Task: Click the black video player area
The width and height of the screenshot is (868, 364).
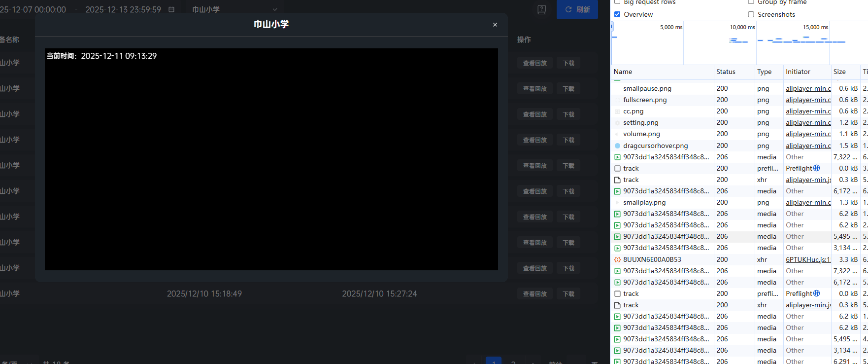Action: coord(271,159)
